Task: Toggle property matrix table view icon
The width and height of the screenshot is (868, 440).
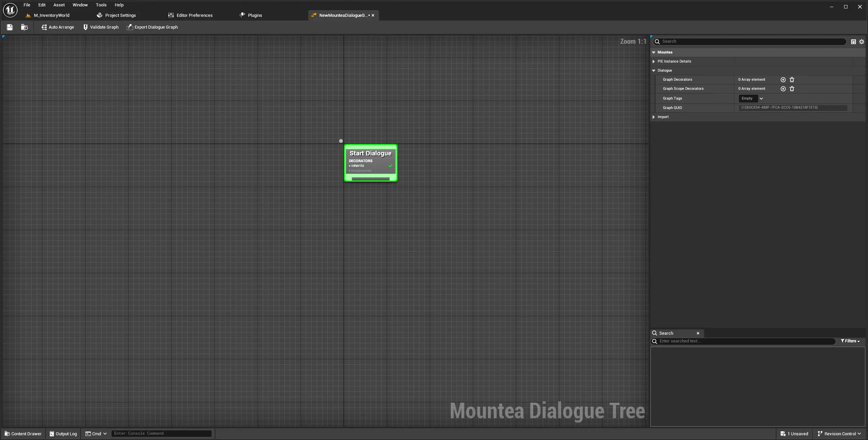Action: [x=853, y=42]
